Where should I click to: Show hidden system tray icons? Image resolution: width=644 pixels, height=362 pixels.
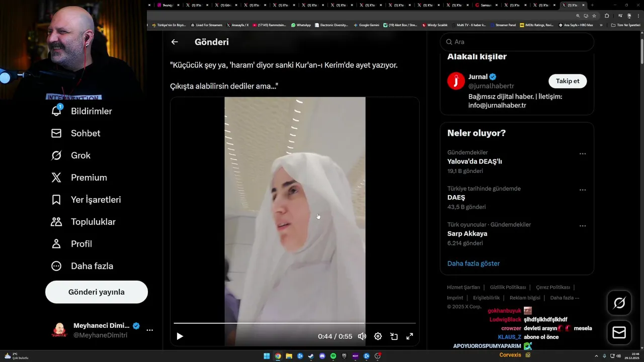tap(596, 356)
